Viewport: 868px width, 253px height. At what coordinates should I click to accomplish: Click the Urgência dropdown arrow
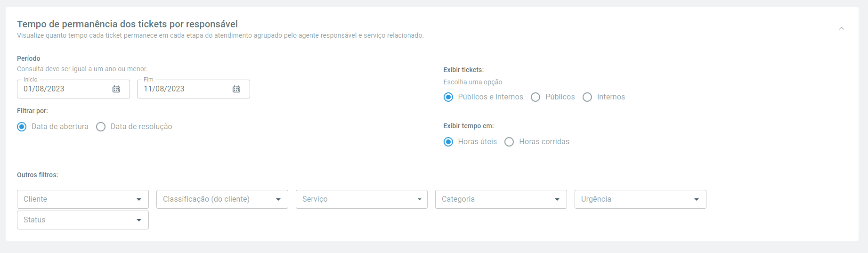[697, 200]
